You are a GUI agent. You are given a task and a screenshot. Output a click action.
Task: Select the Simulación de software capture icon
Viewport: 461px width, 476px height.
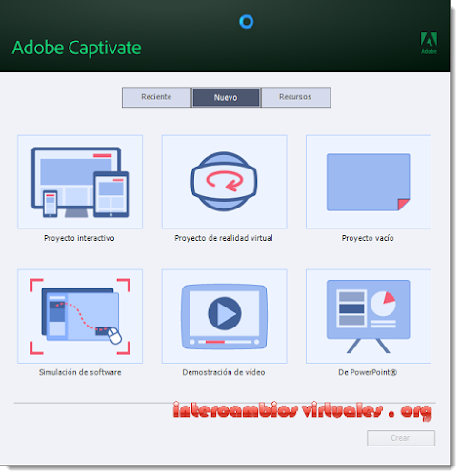pyautogui.click(x=80, y=316)
